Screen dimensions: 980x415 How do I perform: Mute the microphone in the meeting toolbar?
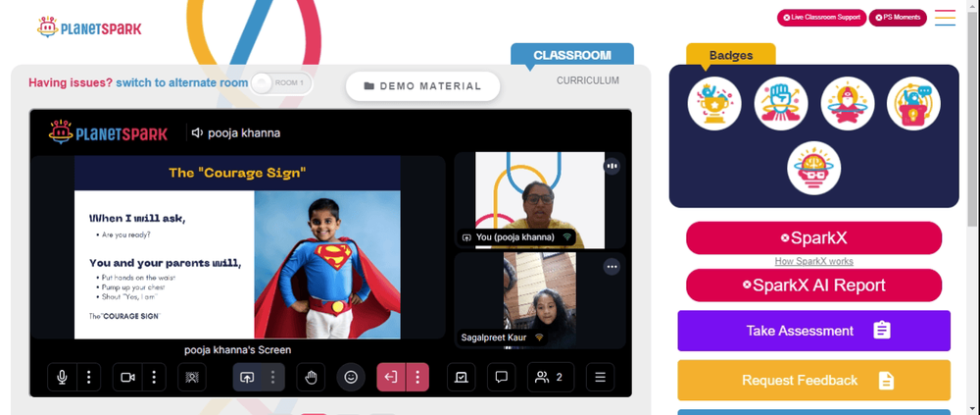(x=62, y=377)
